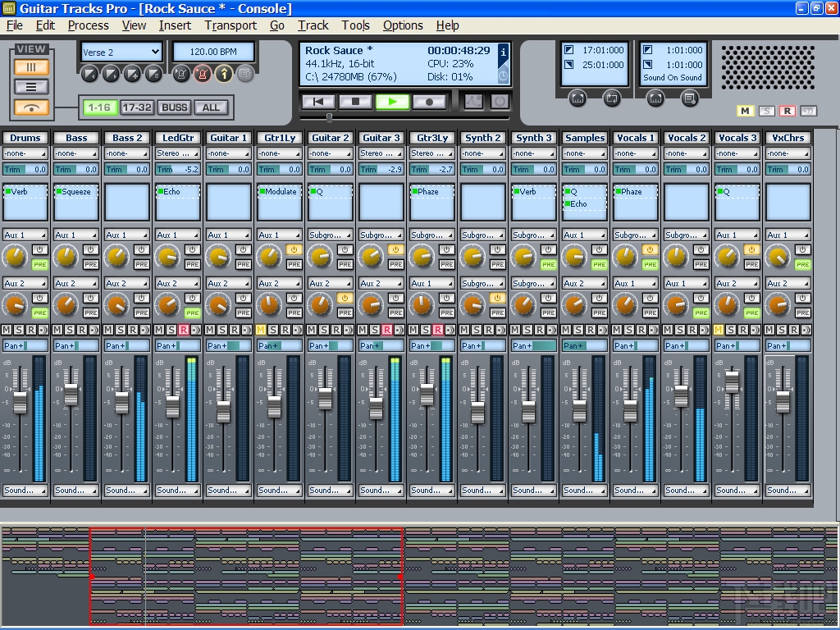Click the info icon in status display
The height and width of the screenshot is (630, 840).
[503, 52]
